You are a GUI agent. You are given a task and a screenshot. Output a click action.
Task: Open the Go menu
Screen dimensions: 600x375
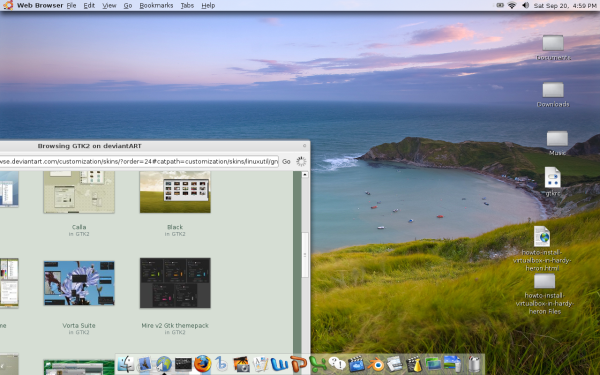coord(128,5)
